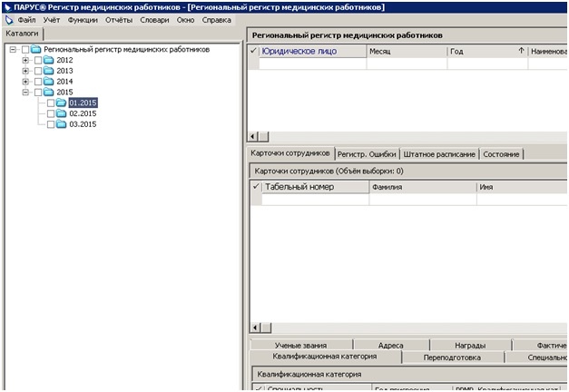Collapse the 2015 tree node
This screenshot has width=569, height=392.
point(25,93)
